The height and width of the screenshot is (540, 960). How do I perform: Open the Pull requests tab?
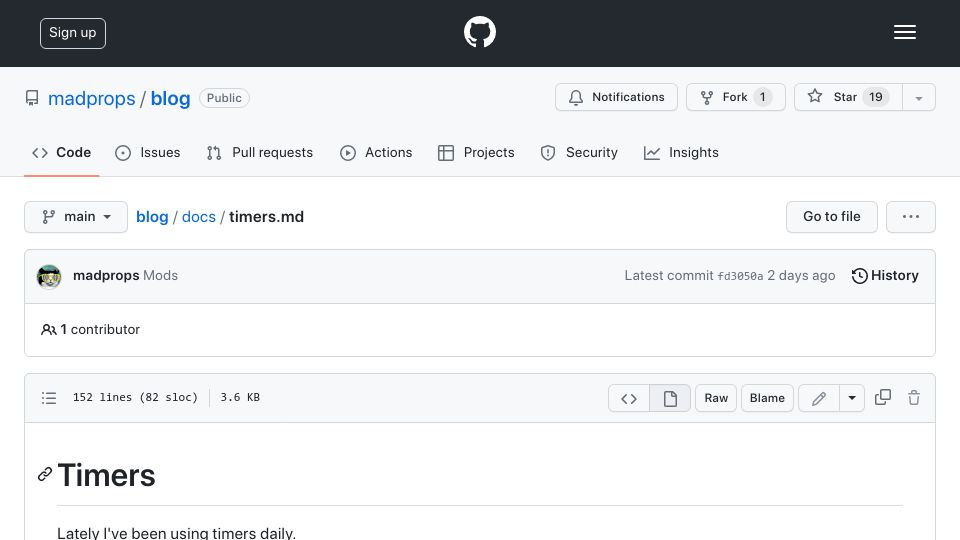pyautogui.click(x=260, y=152)
